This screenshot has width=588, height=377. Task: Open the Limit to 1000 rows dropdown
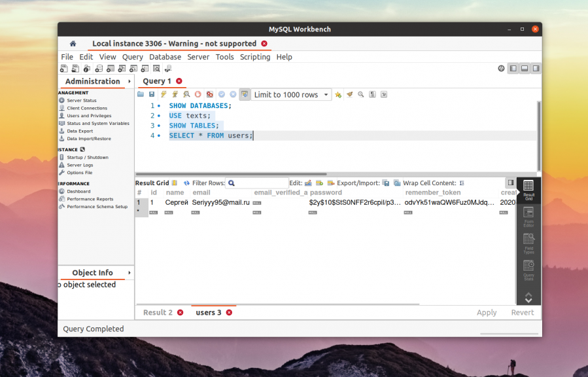291,94
